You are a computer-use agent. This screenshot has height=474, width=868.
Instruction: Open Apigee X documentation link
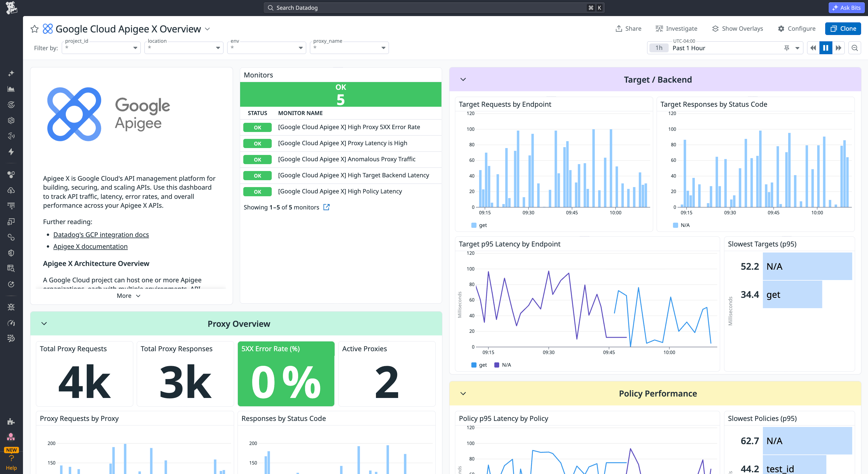coord(90,246)
